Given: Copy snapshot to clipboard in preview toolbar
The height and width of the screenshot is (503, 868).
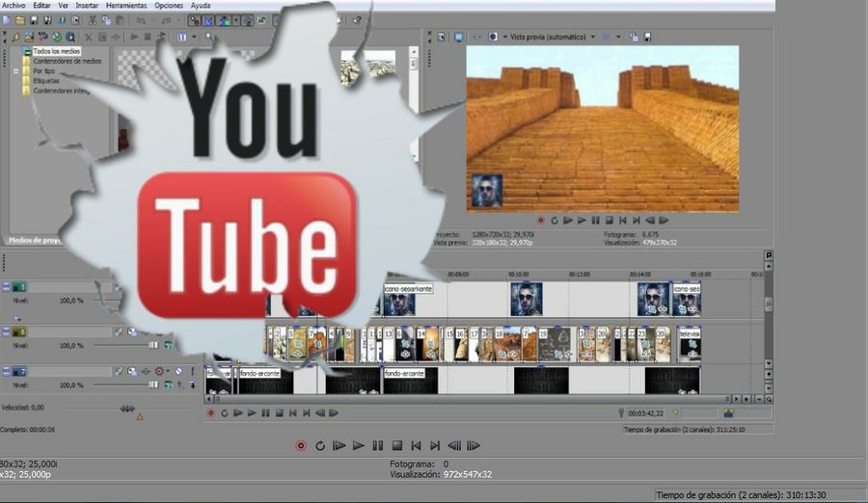Looking at the screenshot, I should (634, 37).
